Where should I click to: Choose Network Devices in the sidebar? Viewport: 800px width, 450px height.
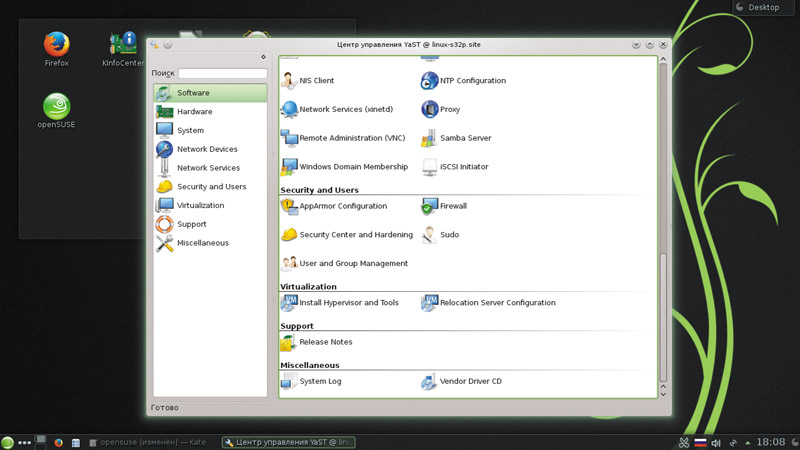click(x=210, y=149)
